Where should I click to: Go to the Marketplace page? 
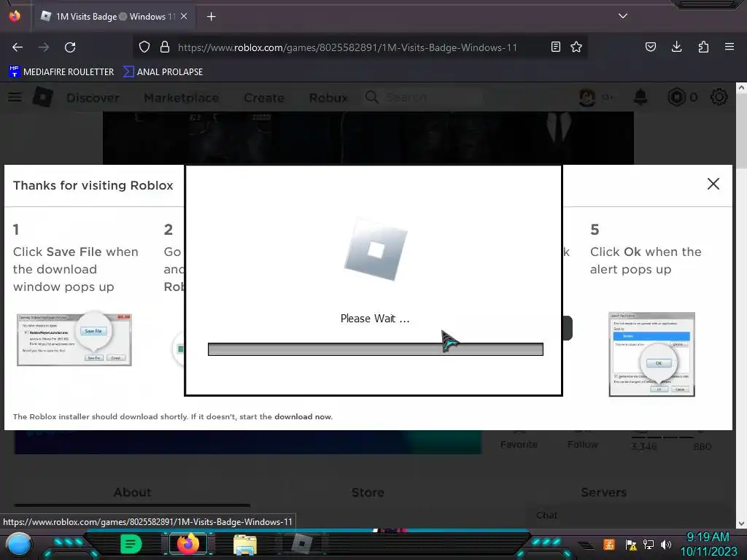(x=182, y=98)
